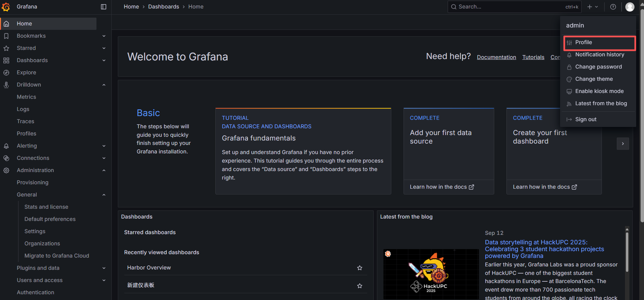Click the Connections icon in sidebar
Image resolution: width=644 pixels, height=300 pixels.
(6, 158)
